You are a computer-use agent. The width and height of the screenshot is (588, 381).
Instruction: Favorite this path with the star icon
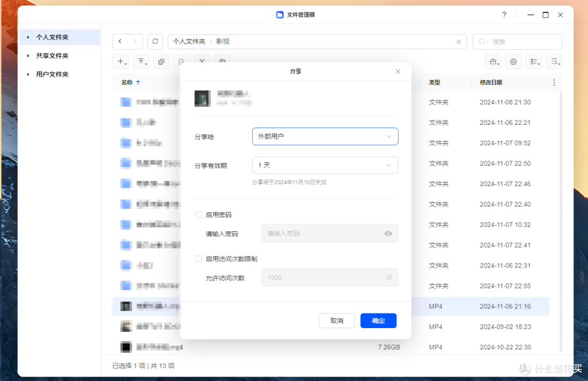tap(458, 41)
